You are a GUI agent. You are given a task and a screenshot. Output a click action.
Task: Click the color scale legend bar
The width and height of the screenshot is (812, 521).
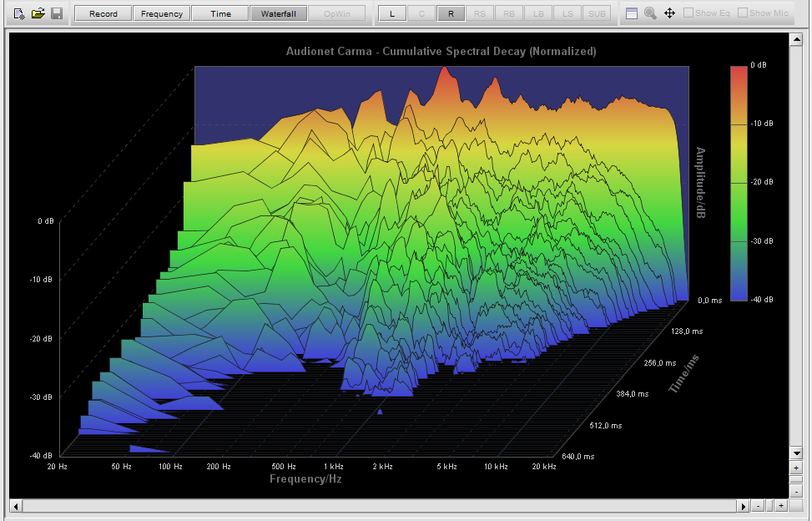[739, 183]
